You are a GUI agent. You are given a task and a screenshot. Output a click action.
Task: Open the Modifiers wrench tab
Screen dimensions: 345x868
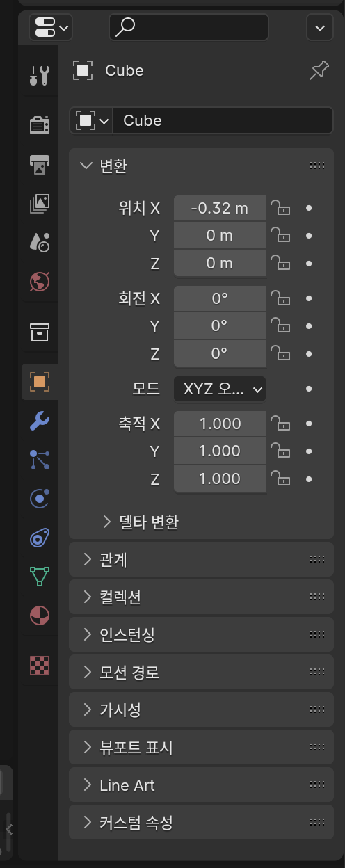pyautogui.click(x=40, y=421)
